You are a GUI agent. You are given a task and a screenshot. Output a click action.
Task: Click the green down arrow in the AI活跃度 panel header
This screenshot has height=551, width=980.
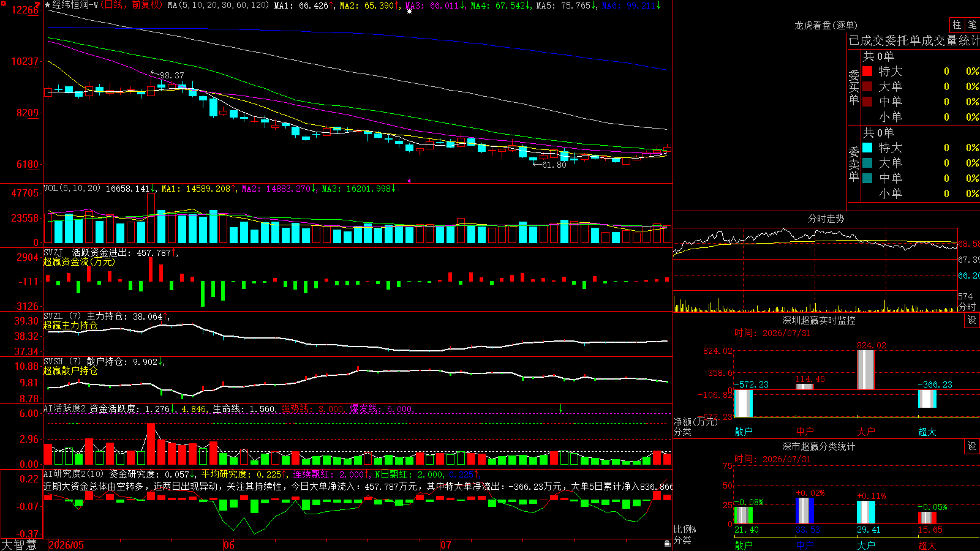tap(560, 408)
